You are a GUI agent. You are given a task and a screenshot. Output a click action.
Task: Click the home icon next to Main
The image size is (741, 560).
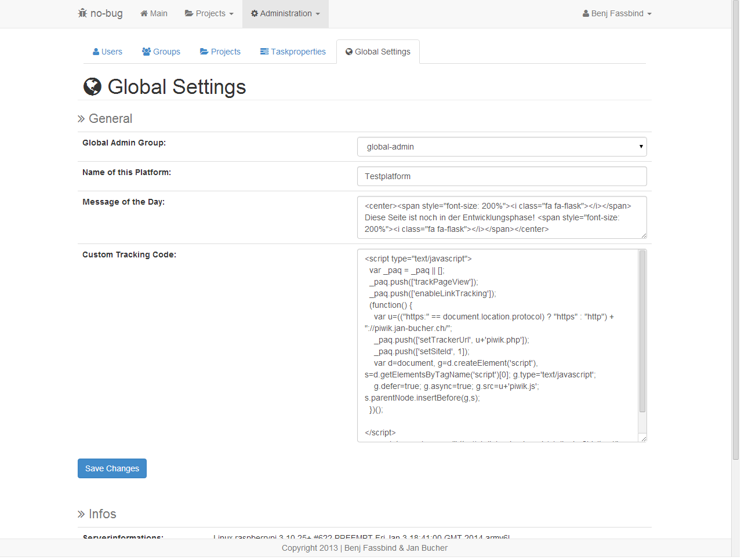[144, 13]
